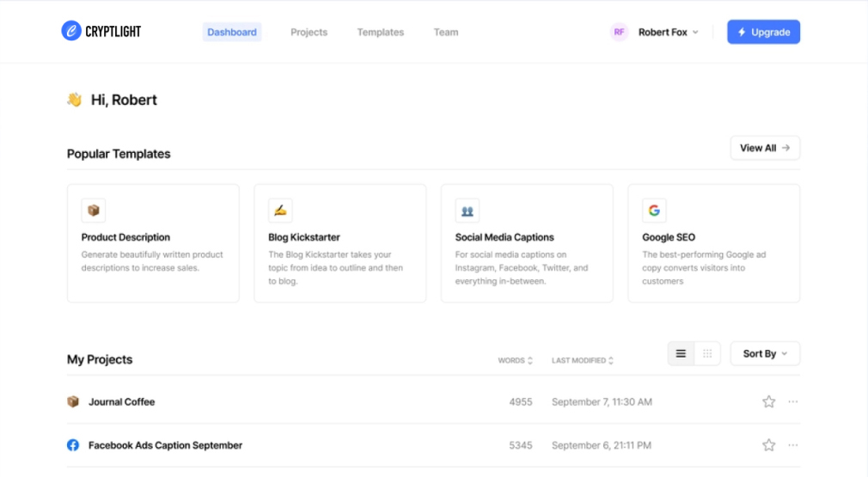Open the Google SEO logo icon
Screen dimensions: 868x477
tap(654, 211)
